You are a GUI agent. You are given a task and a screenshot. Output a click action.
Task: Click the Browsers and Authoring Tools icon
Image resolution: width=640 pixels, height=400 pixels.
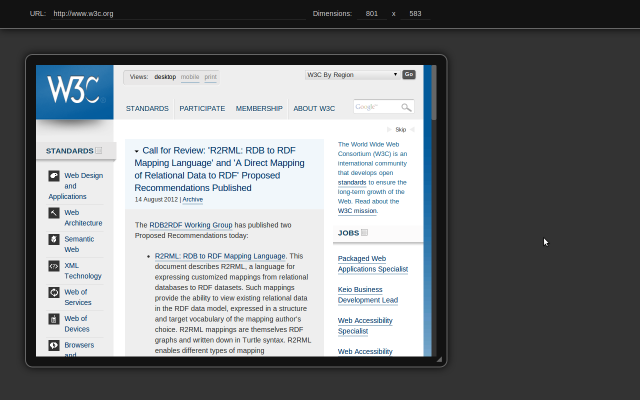pos(54,345)
